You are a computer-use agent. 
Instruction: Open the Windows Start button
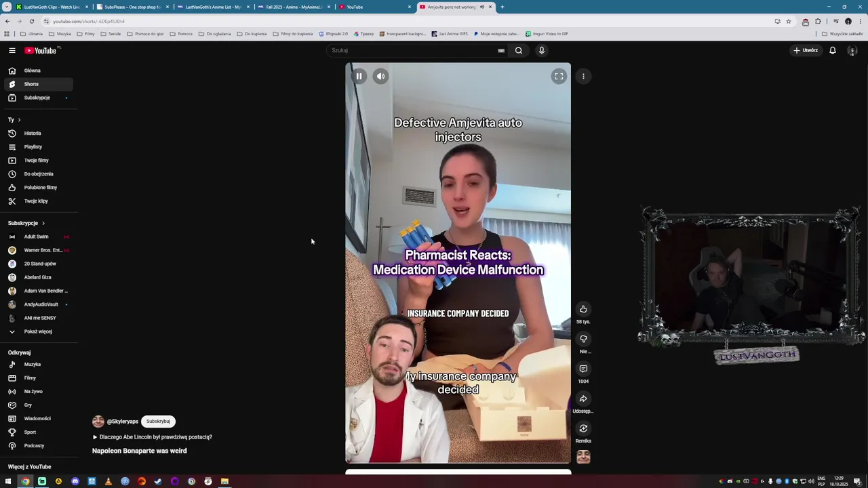(x=8, y=481)
